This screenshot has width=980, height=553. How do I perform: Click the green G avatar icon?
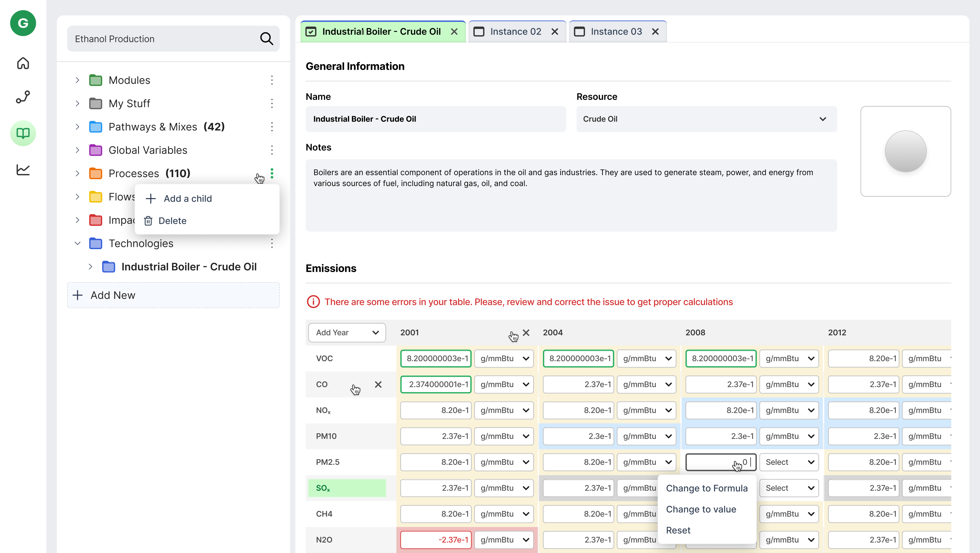pos(23,23)
